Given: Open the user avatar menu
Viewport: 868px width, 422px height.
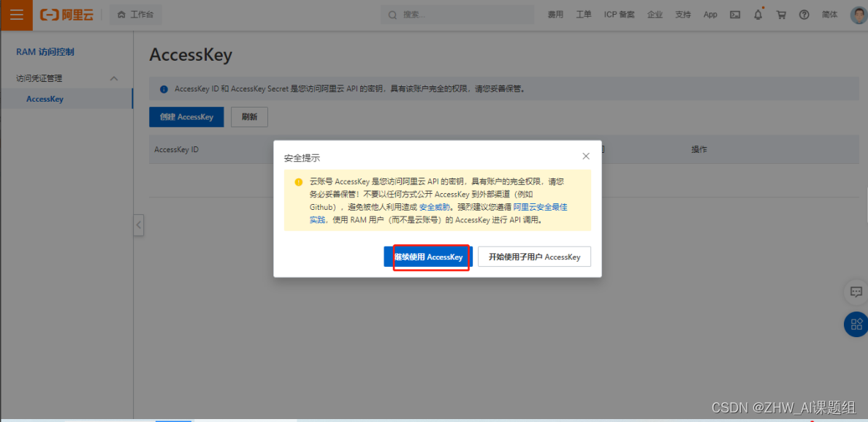Looking at the screenshot, I should point(859,15).
